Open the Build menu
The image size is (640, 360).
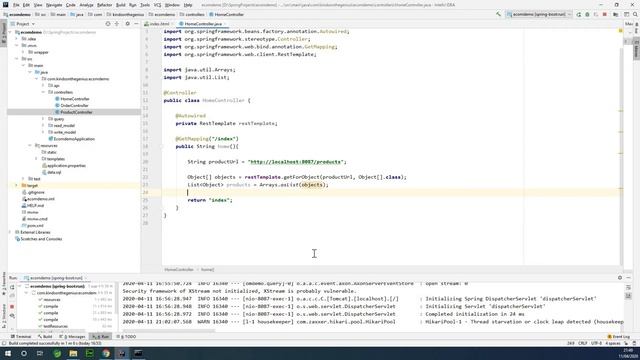pyautogui.click(x=120, y=5)
